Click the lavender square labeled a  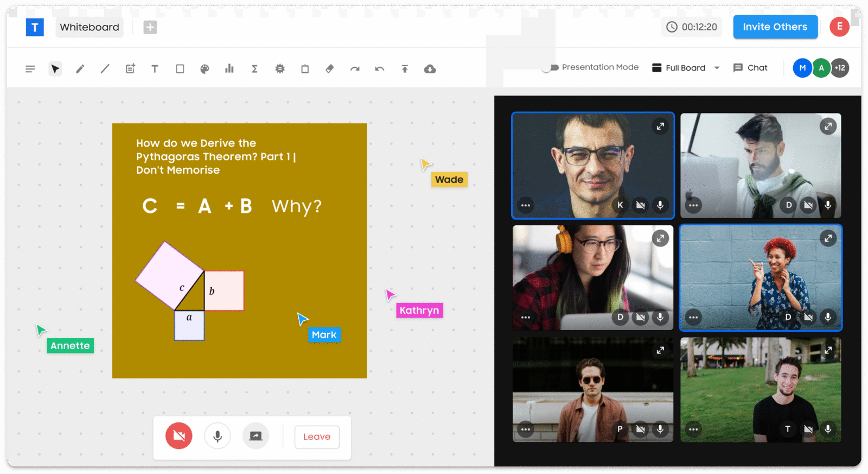tap(189, 325)
